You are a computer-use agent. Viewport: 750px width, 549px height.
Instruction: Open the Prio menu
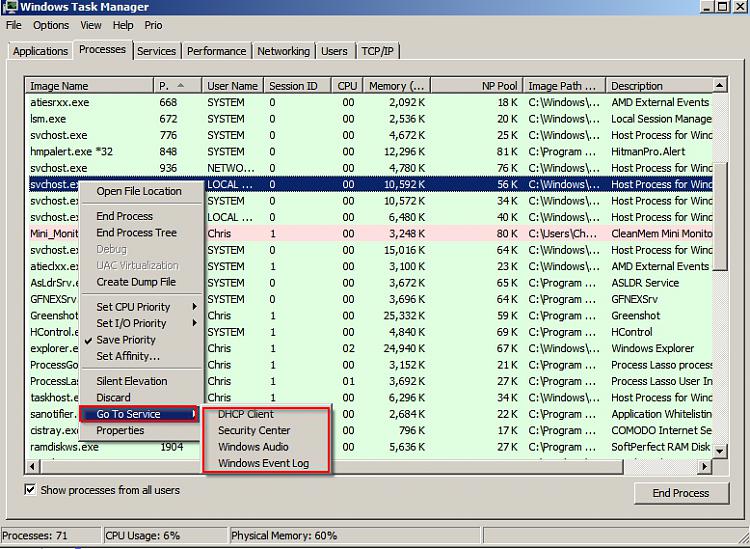(x=154, y=25)
